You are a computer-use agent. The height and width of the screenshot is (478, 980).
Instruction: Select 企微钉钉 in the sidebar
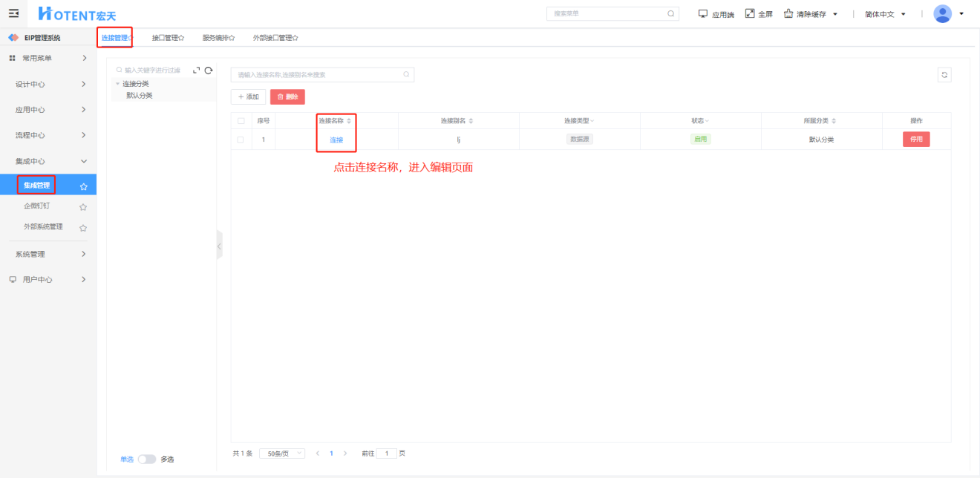click(36, 206)
